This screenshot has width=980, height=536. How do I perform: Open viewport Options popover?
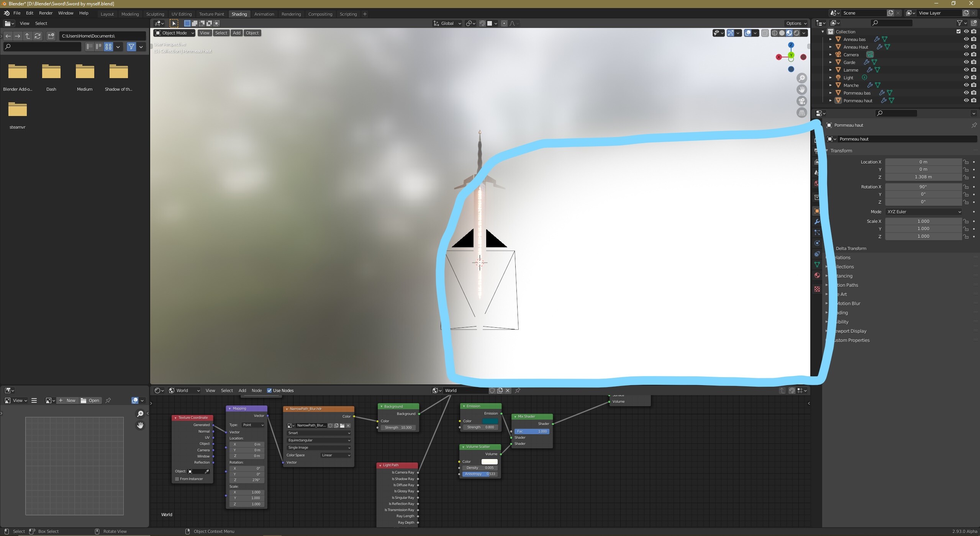point(796,23)
